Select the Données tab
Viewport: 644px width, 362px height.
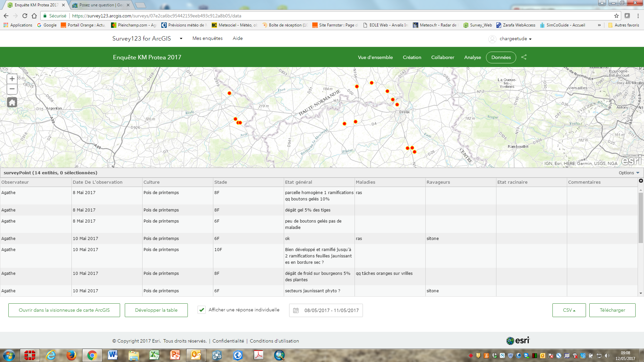click(501, 57)
